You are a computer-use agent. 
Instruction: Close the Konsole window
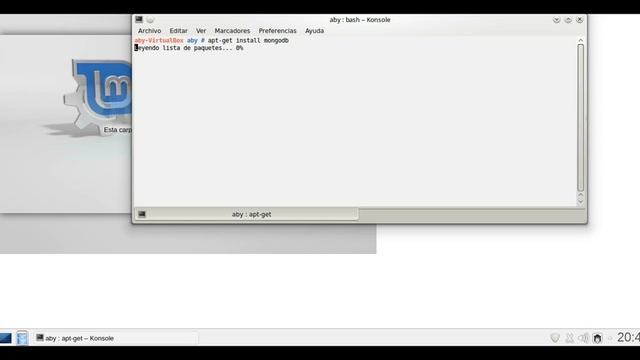[x=580, y=20]
